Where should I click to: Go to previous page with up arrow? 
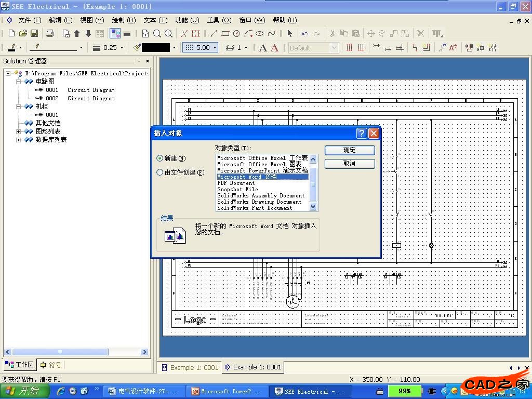pos(77,33)
